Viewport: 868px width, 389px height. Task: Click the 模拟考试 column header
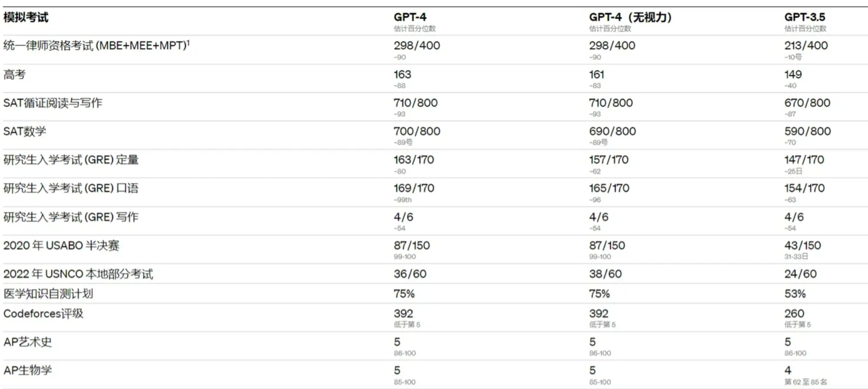(26, 18)
